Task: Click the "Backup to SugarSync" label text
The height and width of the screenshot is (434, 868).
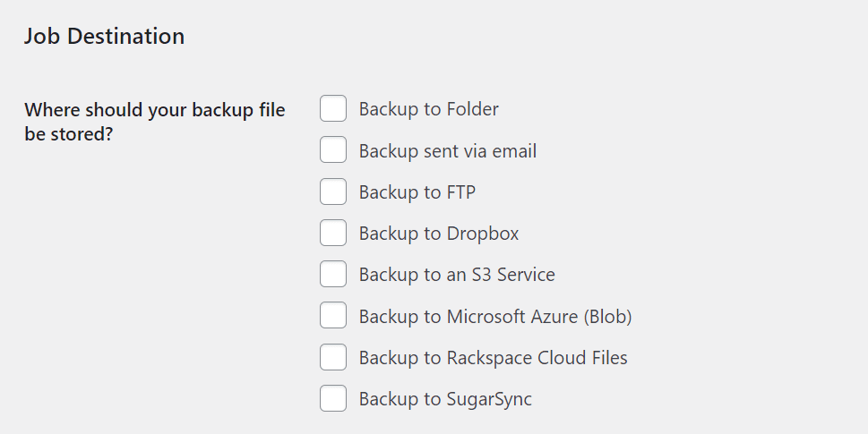Action: (x=445, y=399)
